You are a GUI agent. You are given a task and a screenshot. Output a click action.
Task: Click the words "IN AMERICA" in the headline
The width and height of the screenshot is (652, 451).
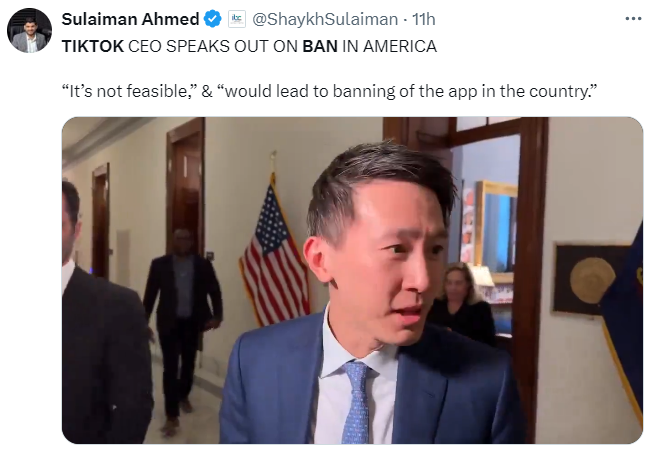[390, 46]
